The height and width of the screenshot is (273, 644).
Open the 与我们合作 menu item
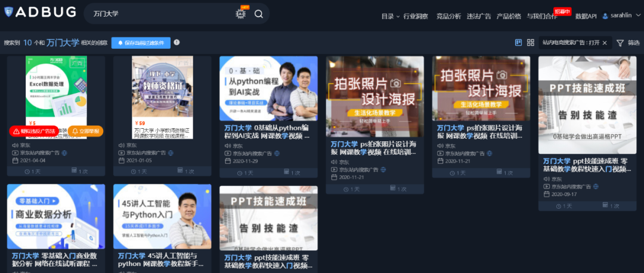point(542,17)
